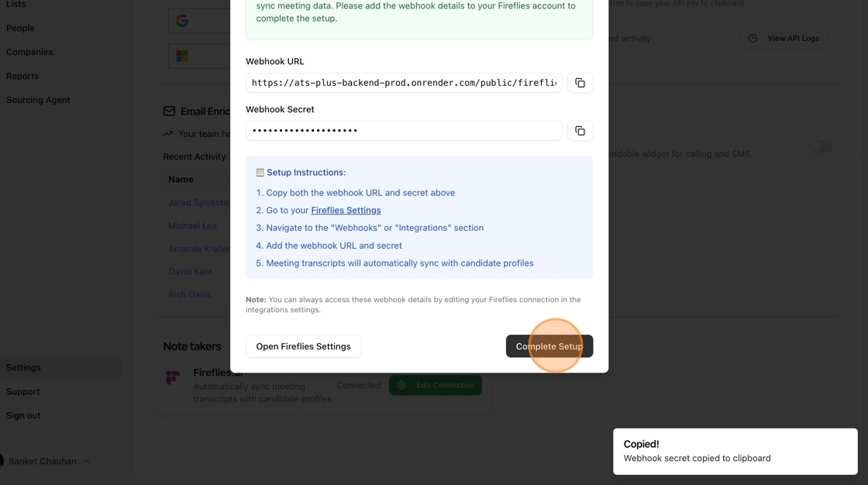Open Michael Lee in Recent Activity
The height and width of the screenshot is (485, 868).
pyautogui.click(x=192, y=225)
